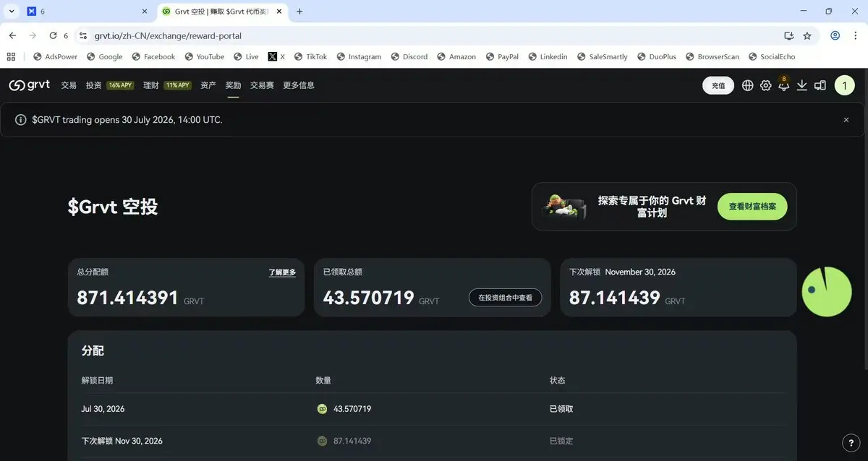Go back with the browser back arrow

pos(12,35)
